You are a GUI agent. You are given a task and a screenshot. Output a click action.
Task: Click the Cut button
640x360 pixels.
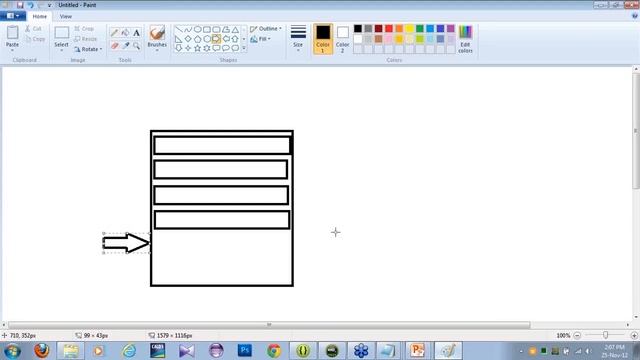pos(33,29)
